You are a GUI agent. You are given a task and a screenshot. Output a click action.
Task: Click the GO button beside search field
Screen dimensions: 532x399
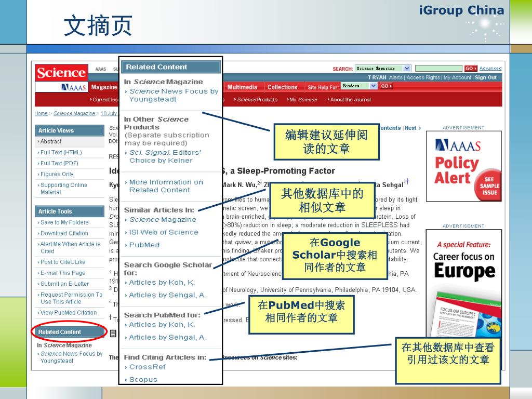click(471, 69)
